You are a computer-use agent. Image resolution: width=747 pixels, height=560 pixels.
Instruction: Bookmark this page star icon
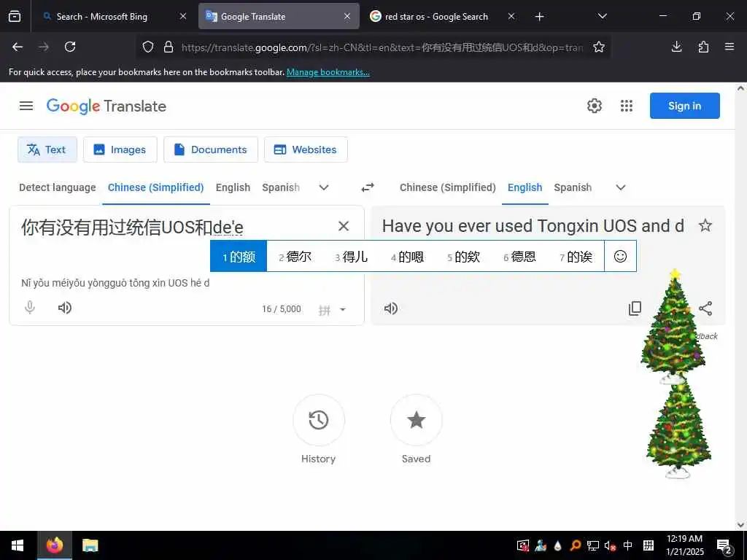coord(599,47)
